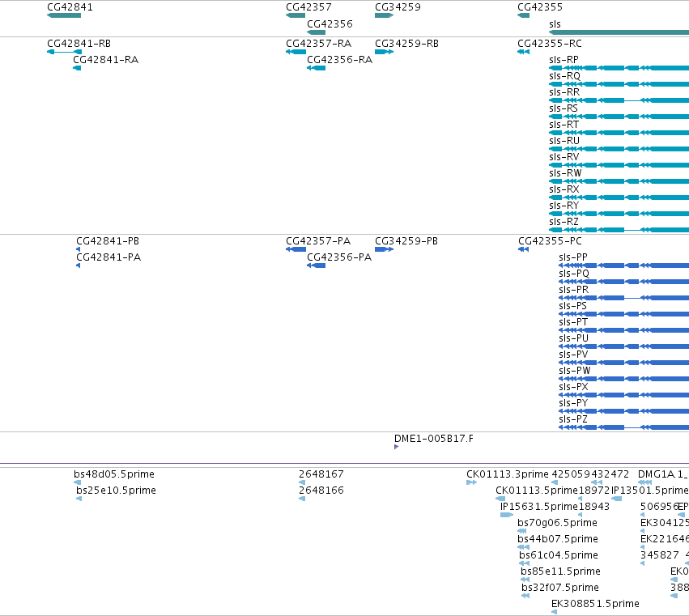689x616 pixels.
Task: Click the sls gene label
Action: (x=555, y=23)
